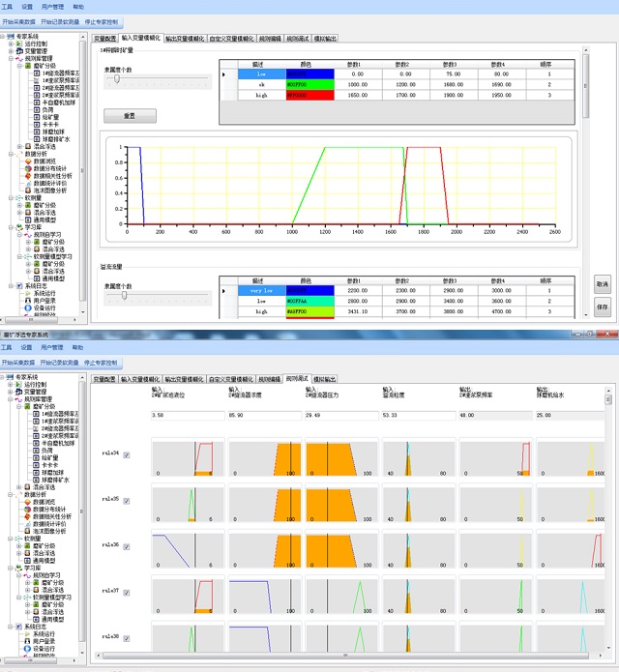Collapse 数据分析 node in lower window tree
The width and height of the screenshot is (619, 672).
(10, 494)
